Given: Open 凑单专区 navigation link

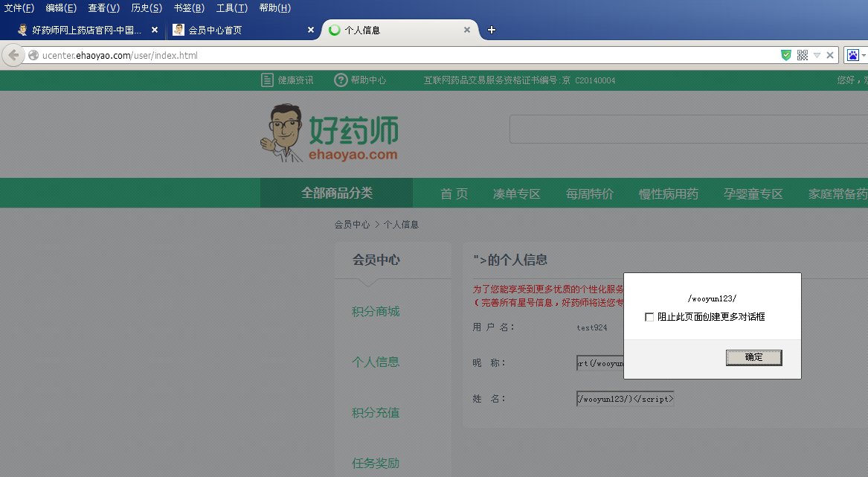Looking at the screenshot, I should click(x=516, y=194).
